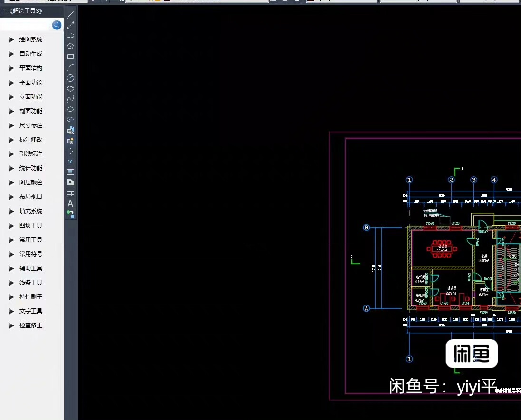Screen dimensions: 521x420
Task: Click the 《超绘工具3》 panel title
Action: [26, 11]
